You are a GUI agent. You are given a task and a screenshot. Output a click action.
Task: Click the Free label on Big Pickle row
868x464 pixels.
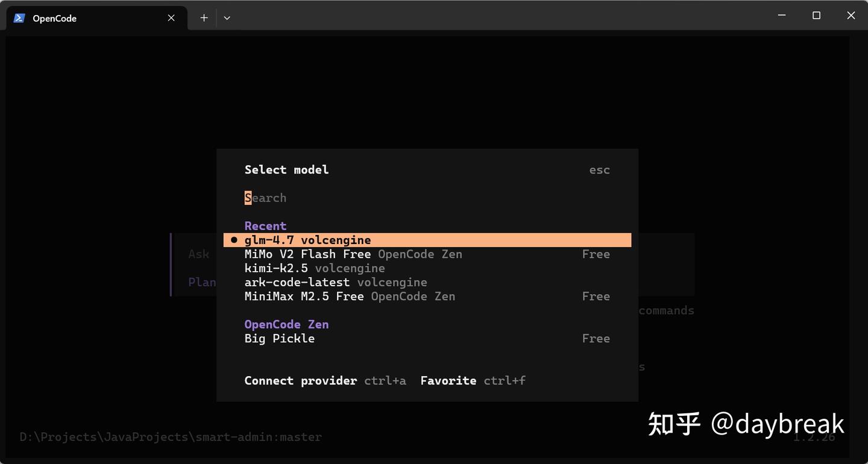point(596,339)
